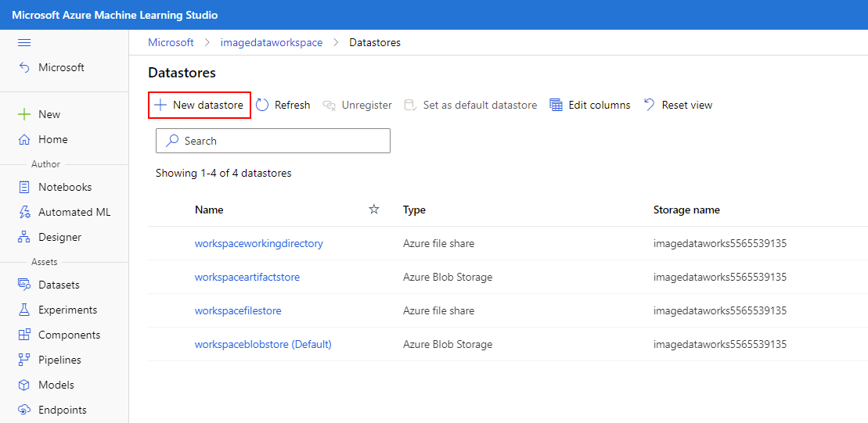Image resolution: width=868 pixels, height=423 pixels.
Task: Click Set as default datastore label
Action: click(480, 105)
